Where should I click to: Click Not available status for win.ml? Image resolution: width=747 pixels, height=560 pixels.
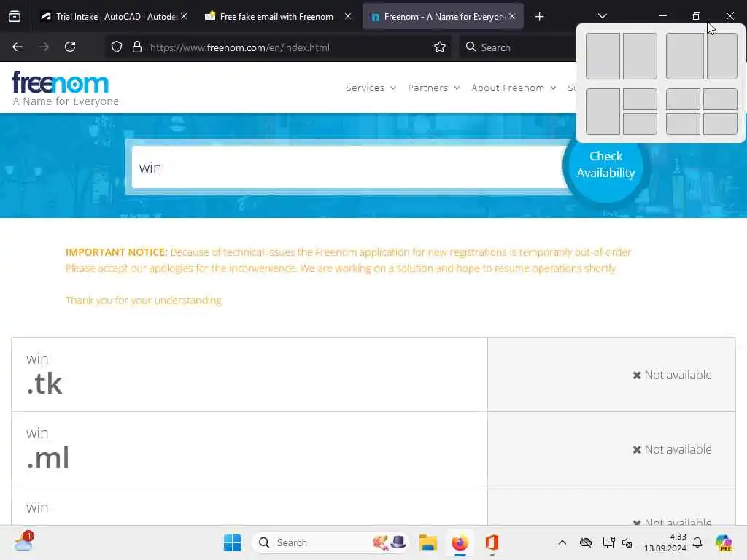coord(672,449)
